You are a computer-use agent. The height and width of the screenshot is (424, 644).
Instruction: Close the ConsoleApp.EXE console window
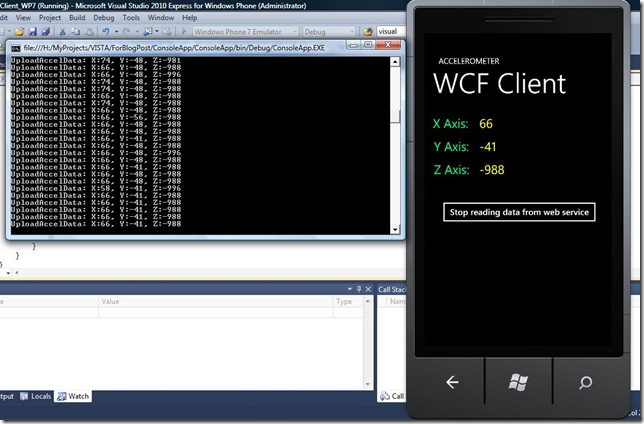click(x=387, y=45)
